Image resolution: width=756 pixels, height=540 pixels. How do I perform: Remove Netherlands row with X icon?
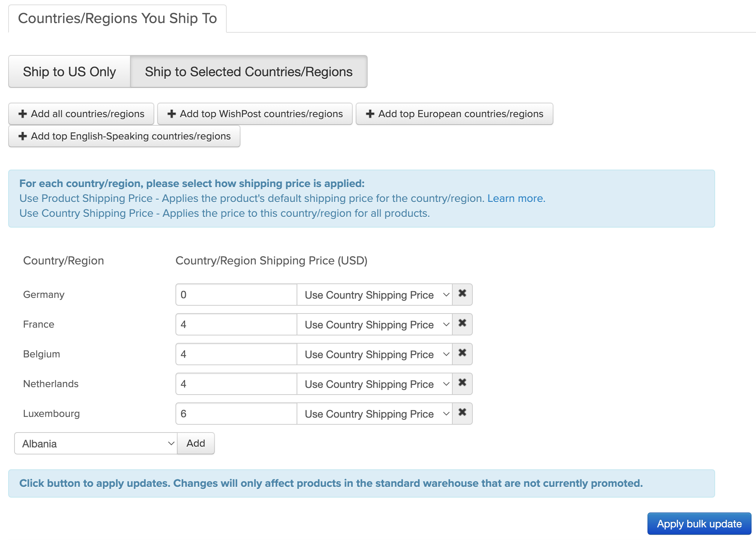462,383
